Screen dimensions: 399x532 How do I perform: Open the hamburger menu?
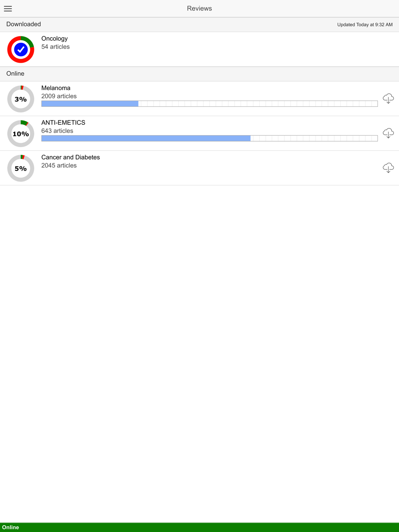(8, 8)
